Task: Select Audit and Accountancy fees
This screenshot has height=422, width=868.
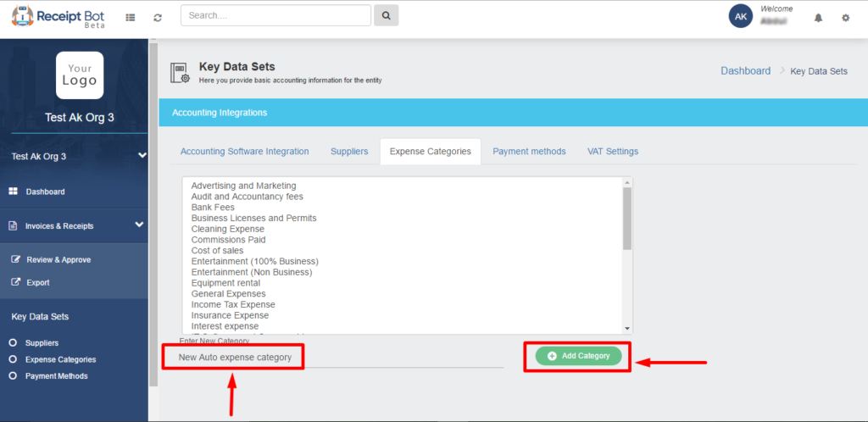Action: 247,197
